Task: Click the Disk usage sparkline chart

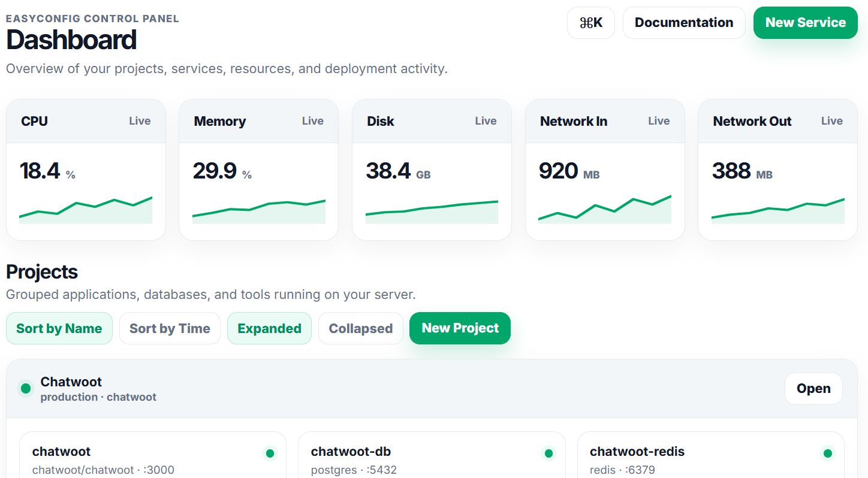Action: 432,212
